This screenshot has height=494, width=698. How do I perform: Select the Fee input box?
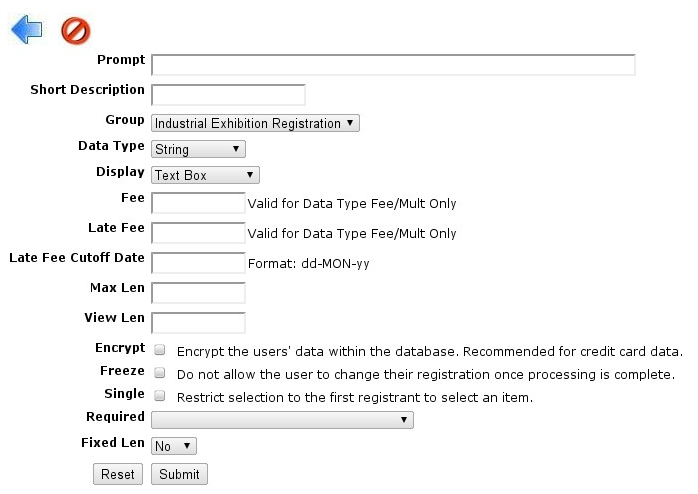click(x=198, y=203)
